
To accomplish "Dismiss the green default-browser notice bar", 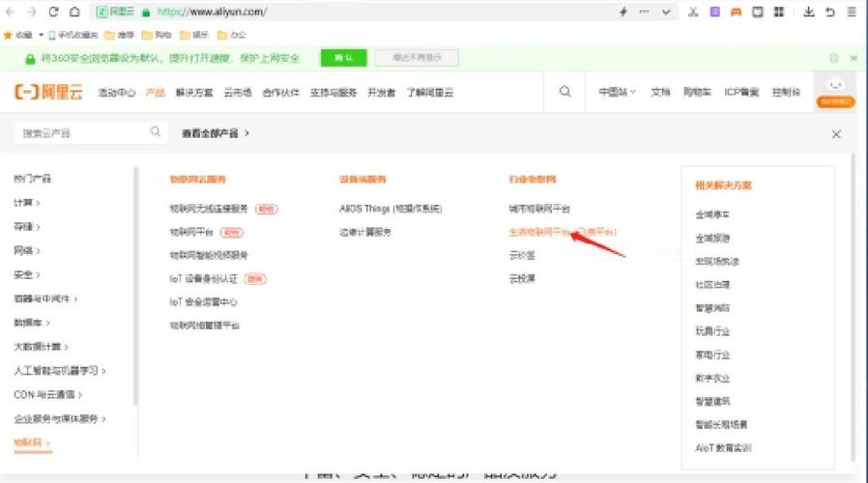I will click(x=854, y=58).
